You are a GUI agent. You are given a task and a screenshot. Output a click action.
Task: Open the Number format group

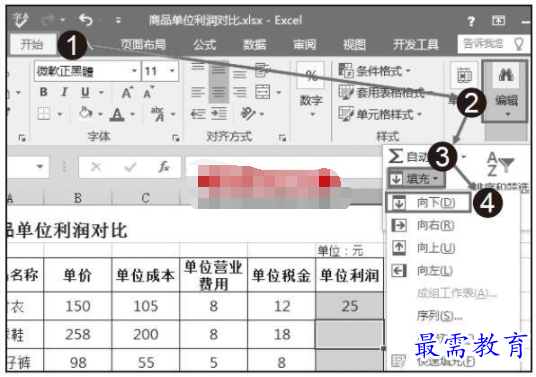click(x=310, y=91)
